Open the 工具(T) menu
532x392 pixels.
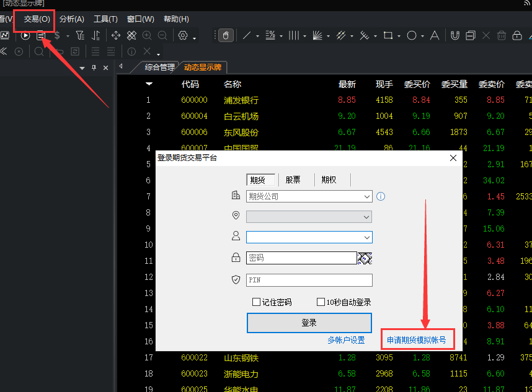[x=105, y=19]
